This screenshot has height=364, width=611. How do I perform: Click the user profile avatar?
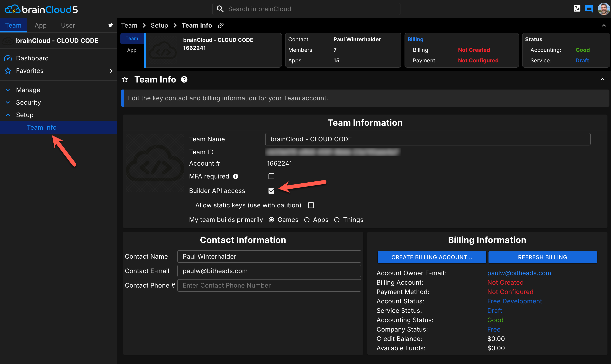tap(603, 9)
